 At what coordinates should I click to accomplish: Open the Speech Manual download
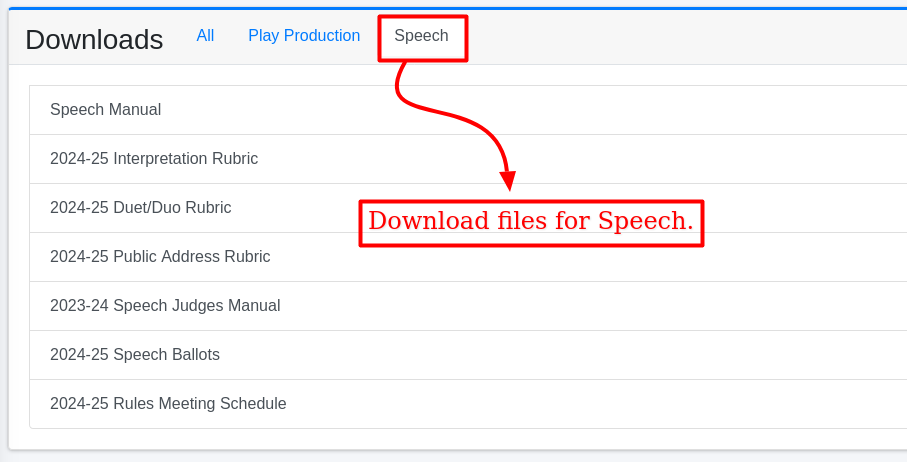[x=105, y=110]
